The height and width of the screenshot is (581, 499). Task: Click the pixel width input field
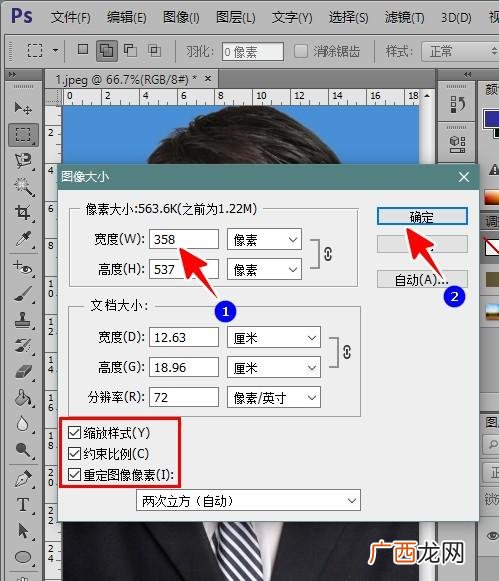click(x=184, y=239)
